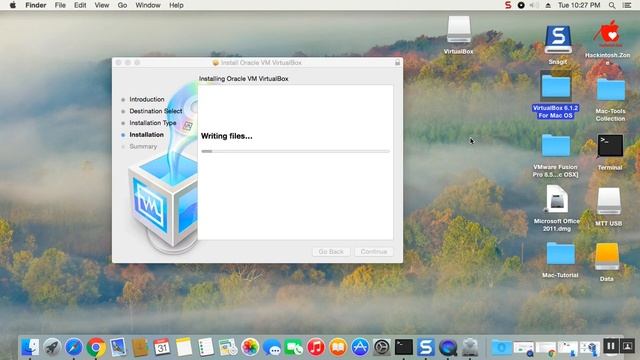Screen dimensions: 640x360
Task: Open the Edit menu
Action: coord(80,5)
